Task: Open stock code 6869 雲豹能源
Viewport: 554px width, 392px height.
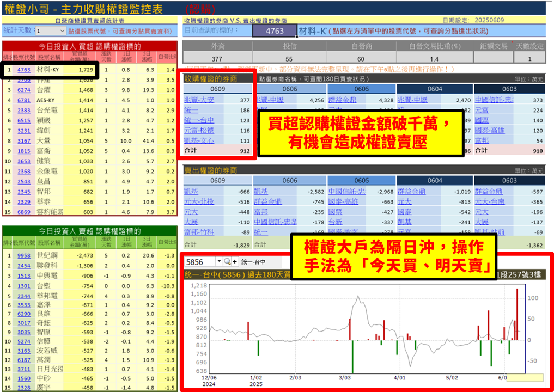Action: pos(24,212)
